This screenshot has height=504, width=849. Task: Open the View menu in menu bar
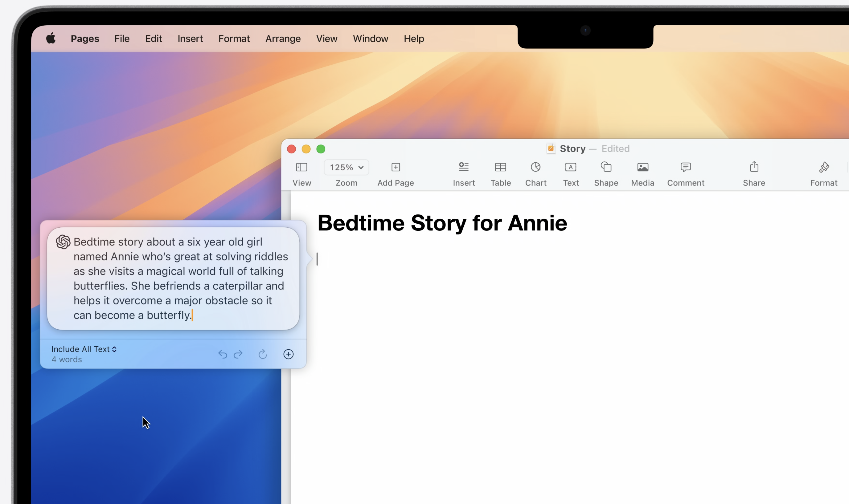[326, 39]
